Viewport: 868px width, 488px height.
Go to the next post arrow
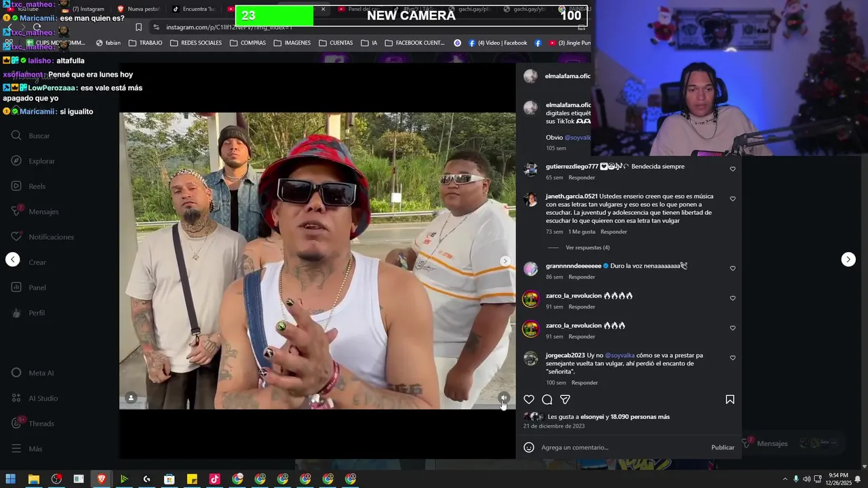[848, 260]
